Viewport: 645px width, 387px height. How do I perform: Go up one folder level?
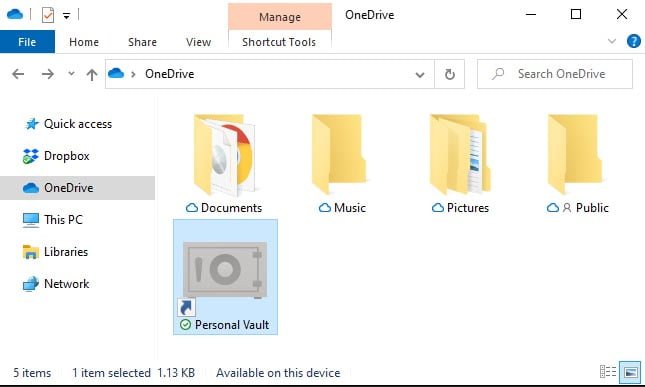pyautogui.click(x=92, y=74)
